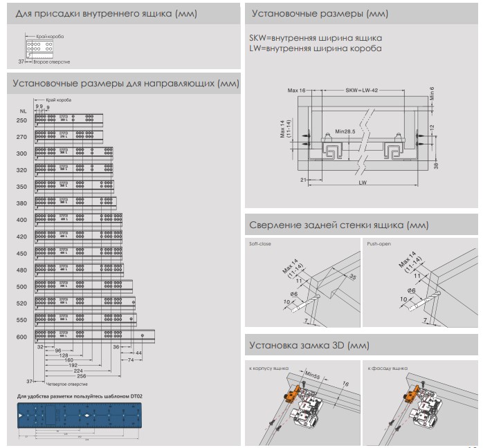
Task: Click the Push-open drilling diagram
Action: click(x=420, y=283)
